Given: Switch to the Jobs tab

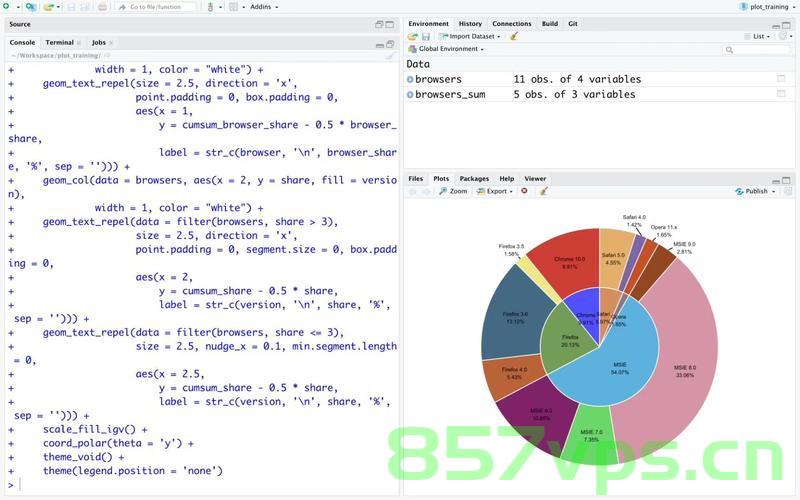Looking at the screenshot, I should point(98,42).
